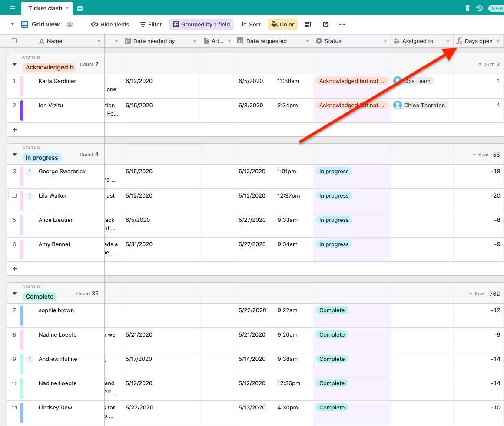The image size is (504, 426).
Task: Click Andrew Hulme's green color bar
Action: click(22, 364)
